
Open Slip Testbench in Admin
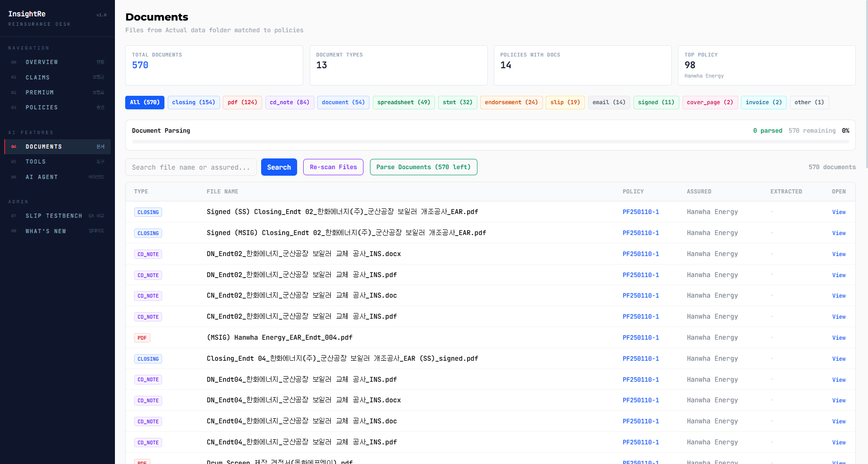point(57,216)
